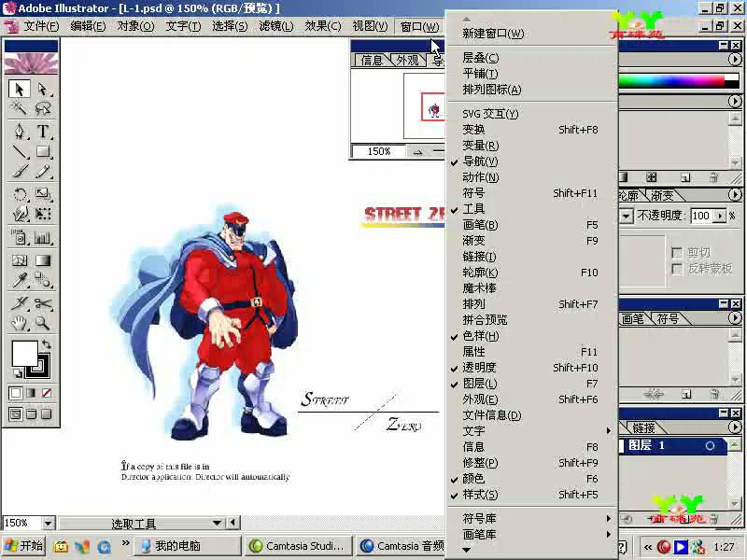Viewport: 747px width, 560px height.
Task: Choose the Scissors tool
Action: pyautogui.click(x=43, y=302)
